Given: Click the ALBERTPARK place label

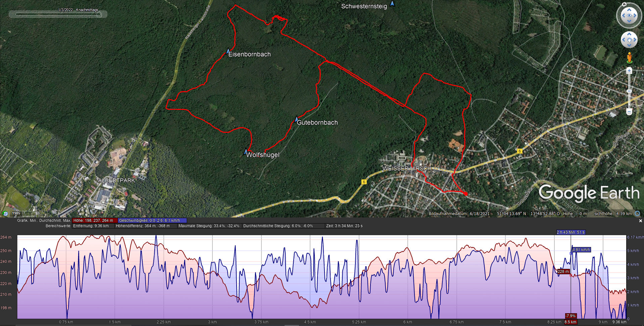Looking at the screenshot, I should pos(116,180).
